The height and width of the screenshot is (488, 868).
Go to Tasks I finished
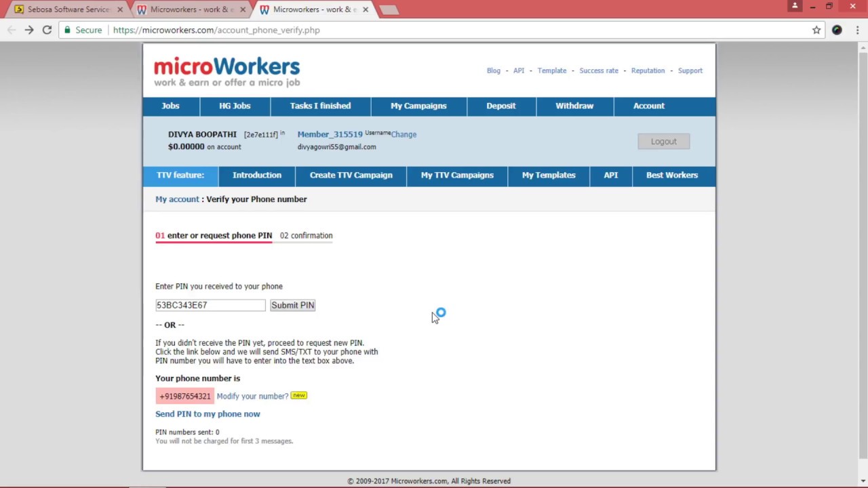coord(320,106)
